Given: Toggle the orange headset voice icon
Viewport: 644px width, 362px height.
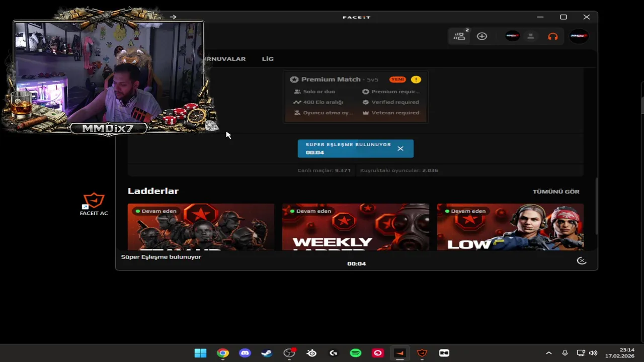Looking at the screenshot, I should [553, 36].
